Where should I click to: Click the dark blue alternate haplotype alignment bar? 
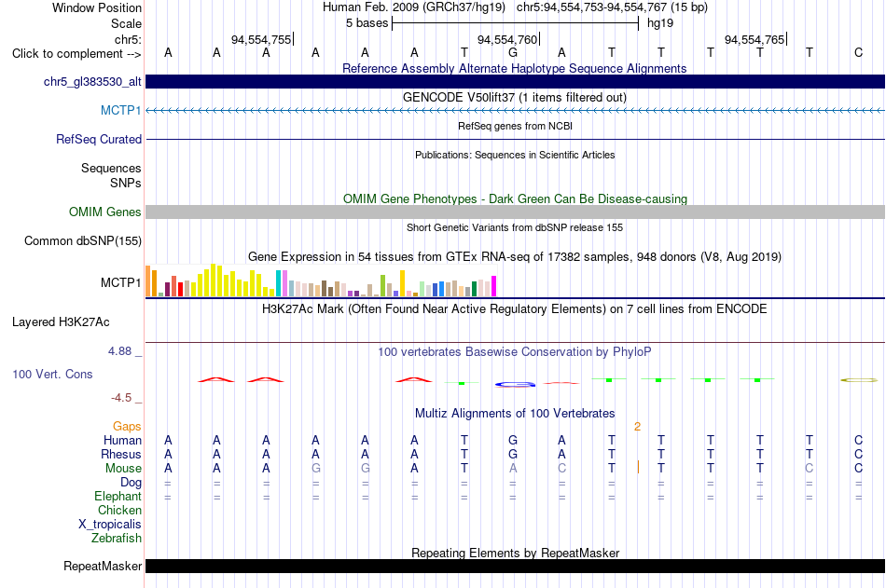click(x=515, y=81)
